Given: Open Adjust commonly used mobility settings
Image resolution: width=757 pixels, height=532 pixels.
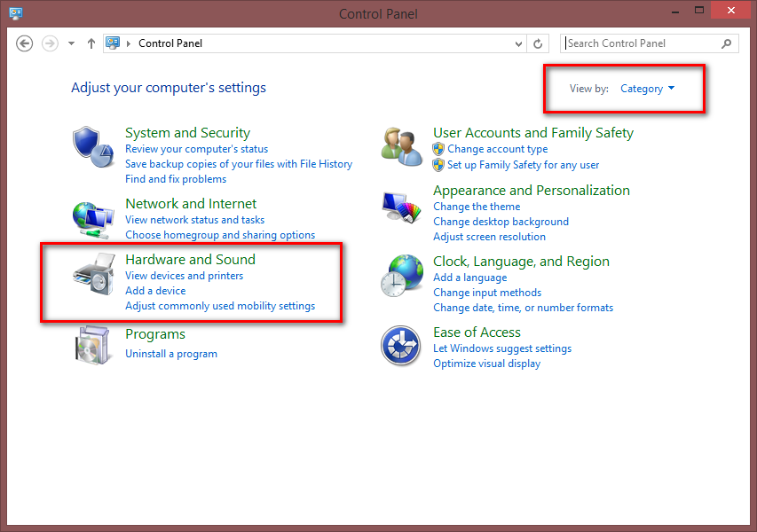Looking at the screenshot, I should (x=220, y=306).
